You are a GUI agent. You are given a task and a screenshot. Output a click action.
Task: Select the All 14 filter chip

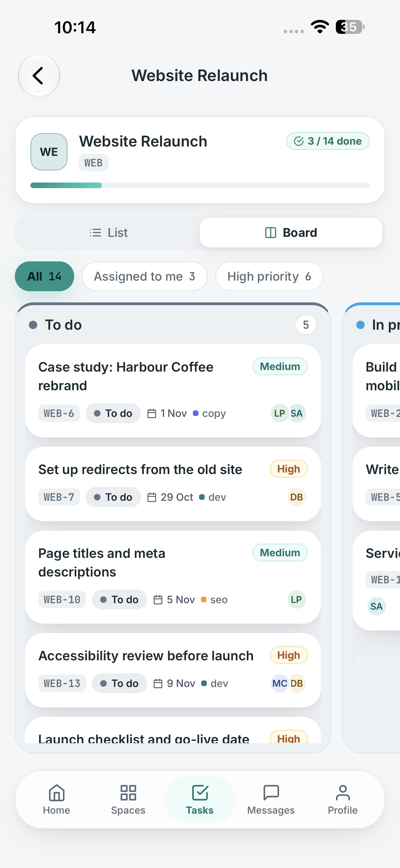44,276
